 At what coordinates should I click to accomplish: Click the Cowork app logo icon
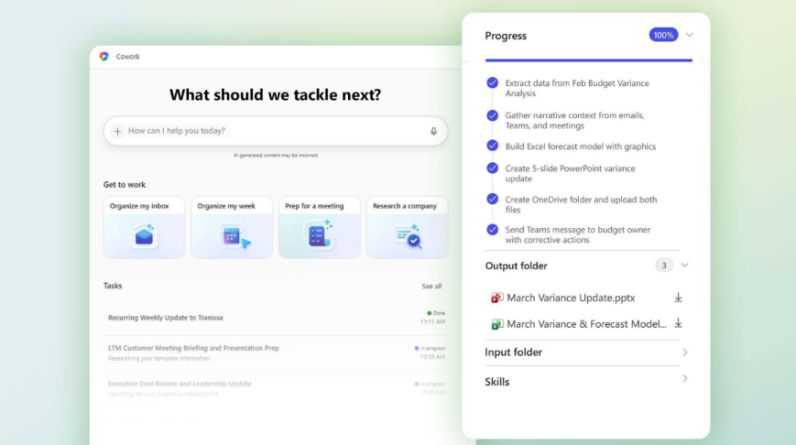pyautogui.click(x=104, y=57)
